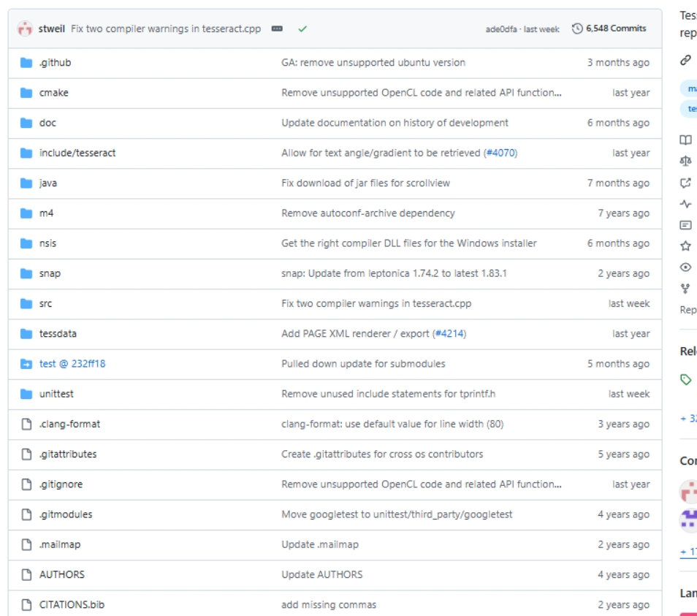Click the commit history clock icon
Viewport: 697px width, 616px height.
(x=577, y=28)
